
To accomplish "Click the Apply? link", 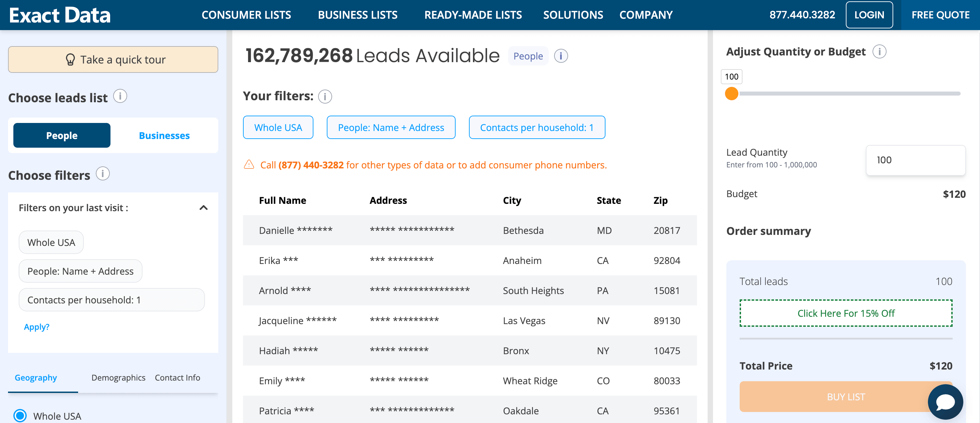I will [x=36, y=327].
